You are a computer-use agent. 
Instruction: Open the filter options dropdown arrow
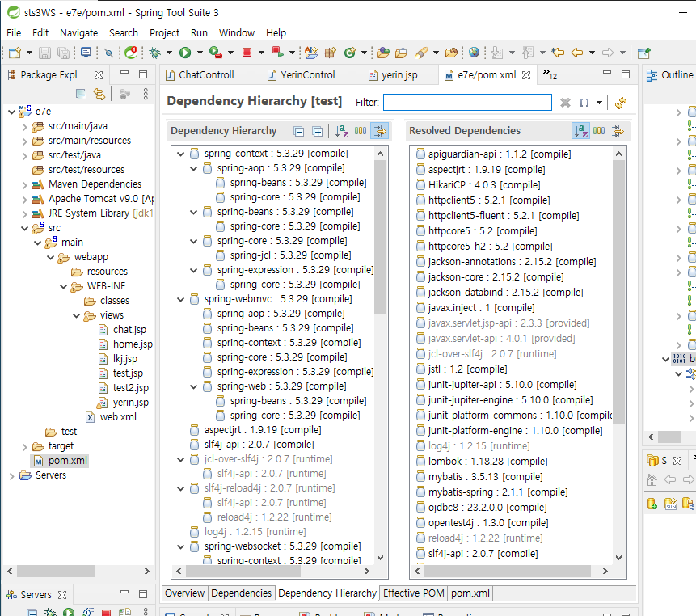pos(599,103)
